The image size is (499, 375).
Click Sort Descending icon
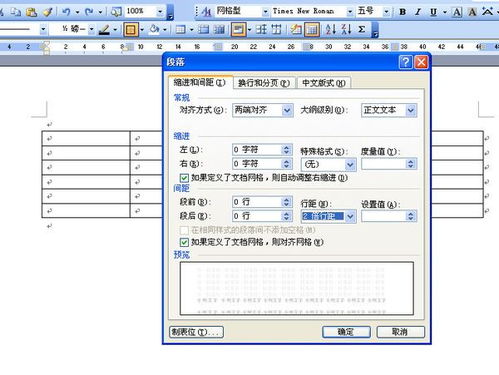click(x=346, y=30)
